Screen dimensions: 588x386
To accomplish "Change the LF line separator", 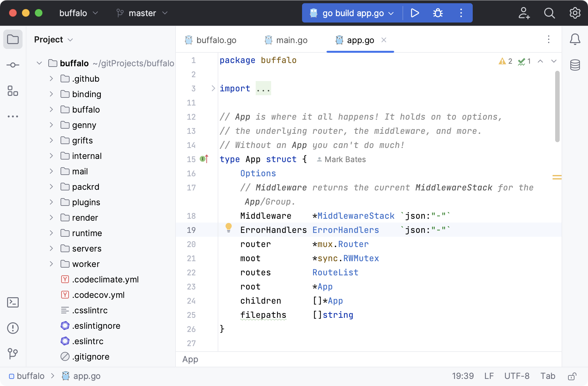I will (x=489, y=376).
